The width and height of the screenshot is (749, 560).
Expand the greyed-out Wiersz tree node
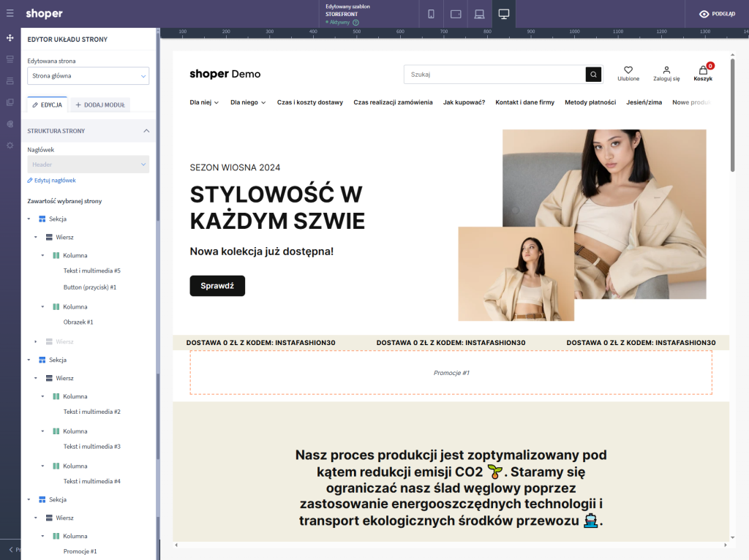click(x=36, y=341)
